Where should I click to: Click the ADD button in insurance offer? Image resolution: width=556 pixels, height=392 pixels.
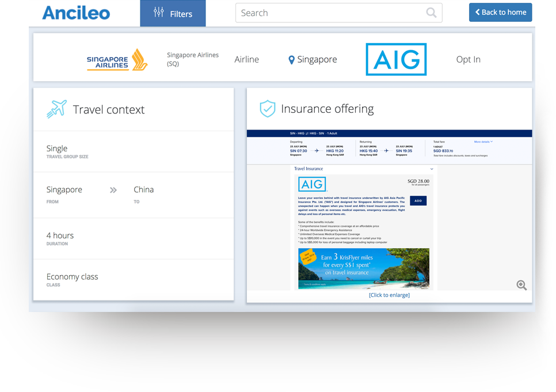tap(418, 201)
